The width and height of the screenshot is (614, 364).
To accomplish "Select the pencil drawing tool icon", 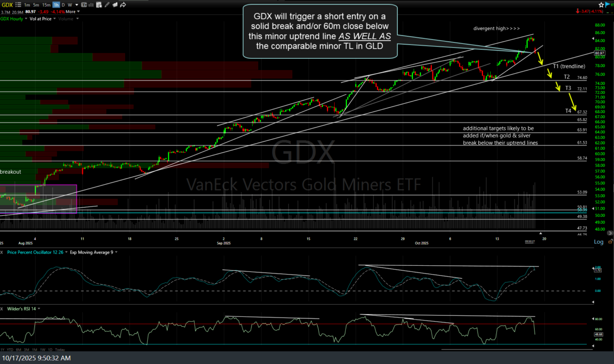I will [106, 5].
